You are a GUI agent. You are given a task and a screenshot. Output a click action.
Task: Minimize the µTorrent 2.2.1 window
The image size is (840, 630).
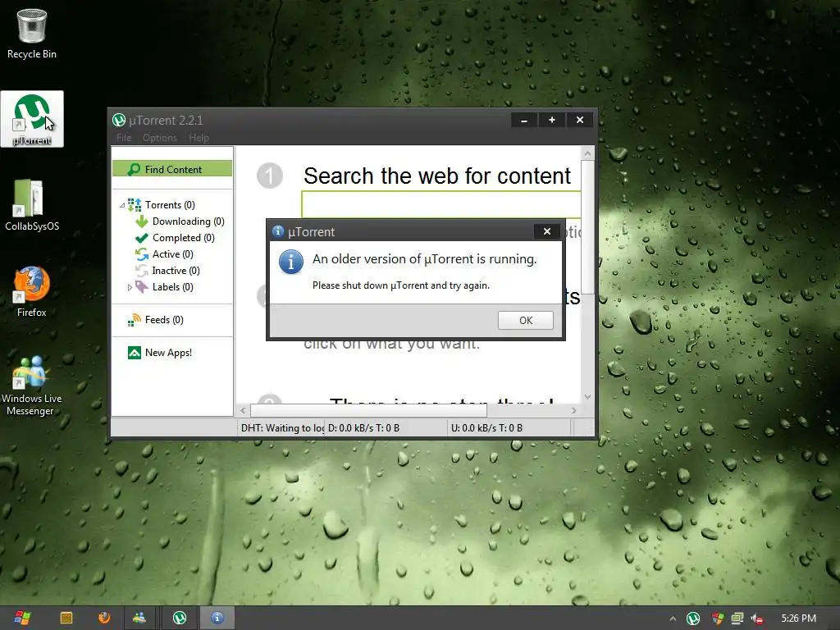coord(524,120)
